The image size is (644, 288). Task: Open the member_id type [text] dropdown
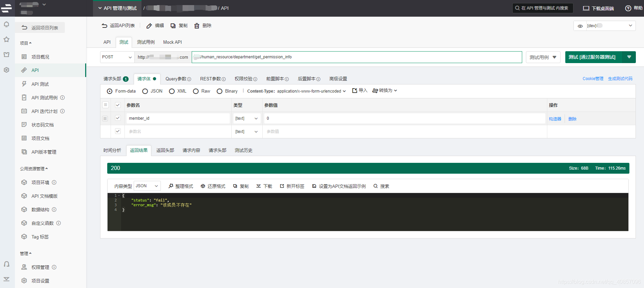click(247, 118)
